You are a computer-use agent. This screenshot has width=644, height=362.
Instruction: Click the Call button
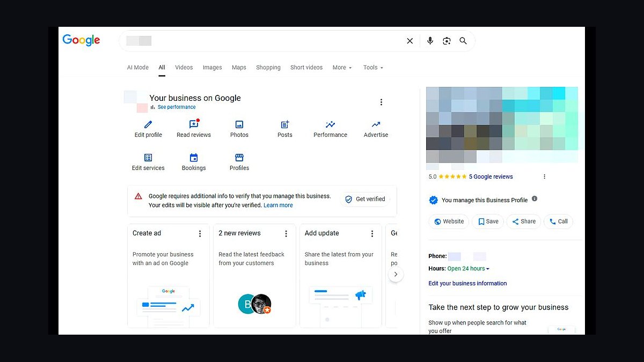tap(558, 221)
